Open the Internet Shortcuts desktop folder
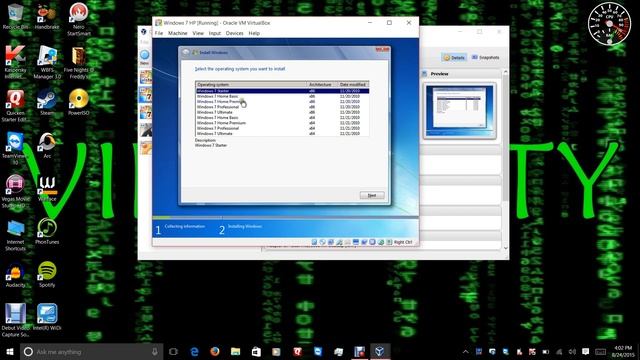 click(x=16, y=235)
